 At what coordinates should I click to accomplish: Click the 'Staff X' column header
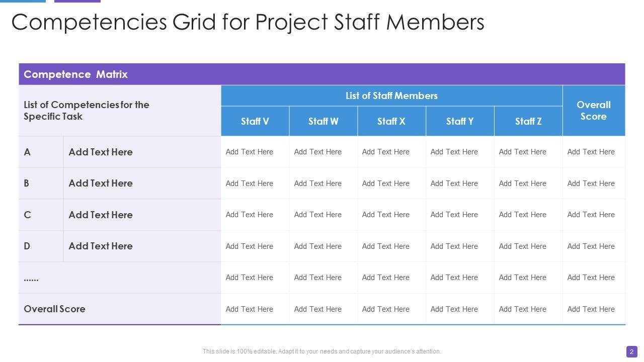391,121
